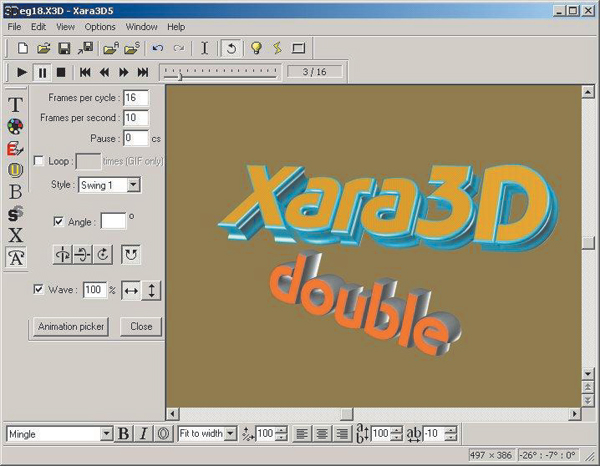Enable the Loop checkbox
Image resolution: width=600 pixels, height=466 pixels.
point(39,161)
